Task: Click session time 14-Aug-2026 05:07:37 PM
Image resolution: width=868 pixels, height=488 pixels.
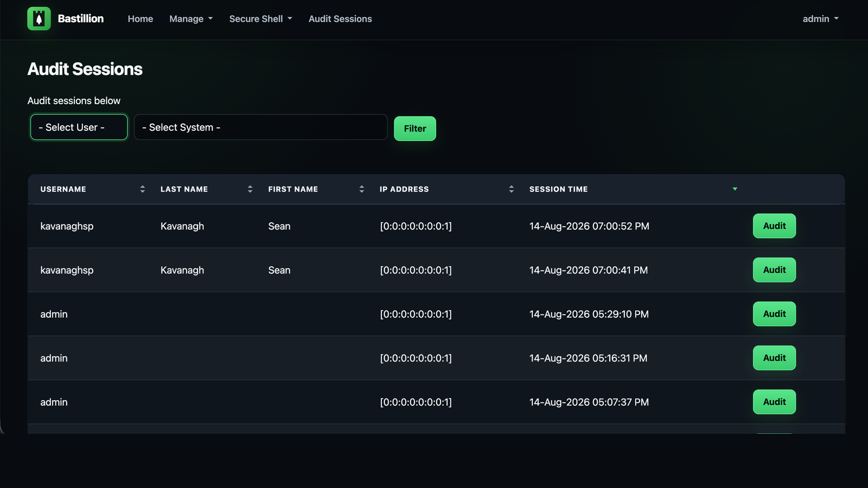Action: (589, 402)
